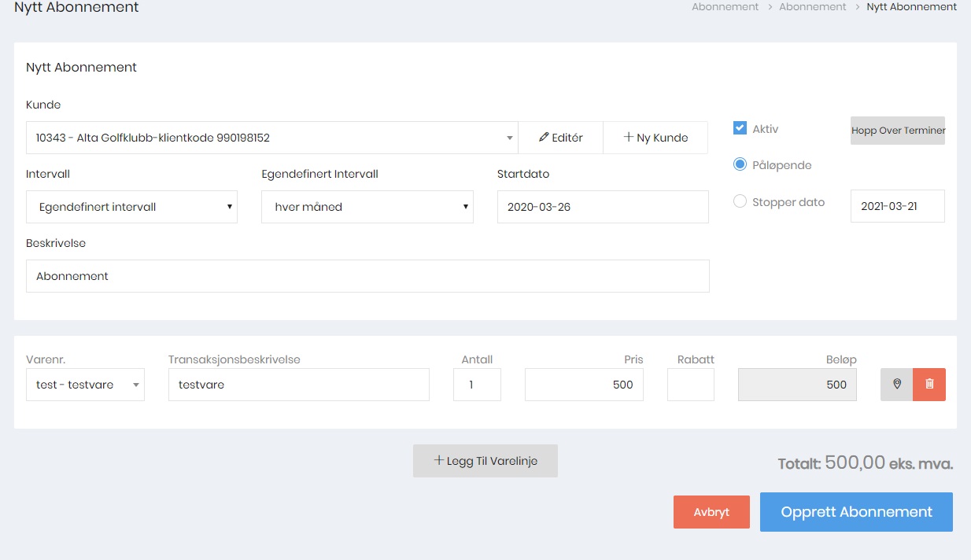Click the Antall quantity field
This screenshot has width=971, height=560.
coord(477,385)
